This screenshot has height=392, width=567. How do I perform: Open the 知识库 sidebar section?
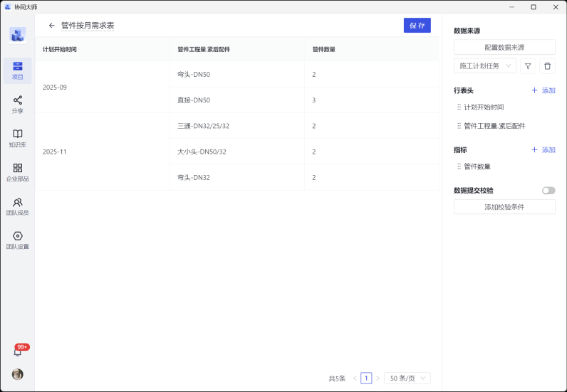18,138
